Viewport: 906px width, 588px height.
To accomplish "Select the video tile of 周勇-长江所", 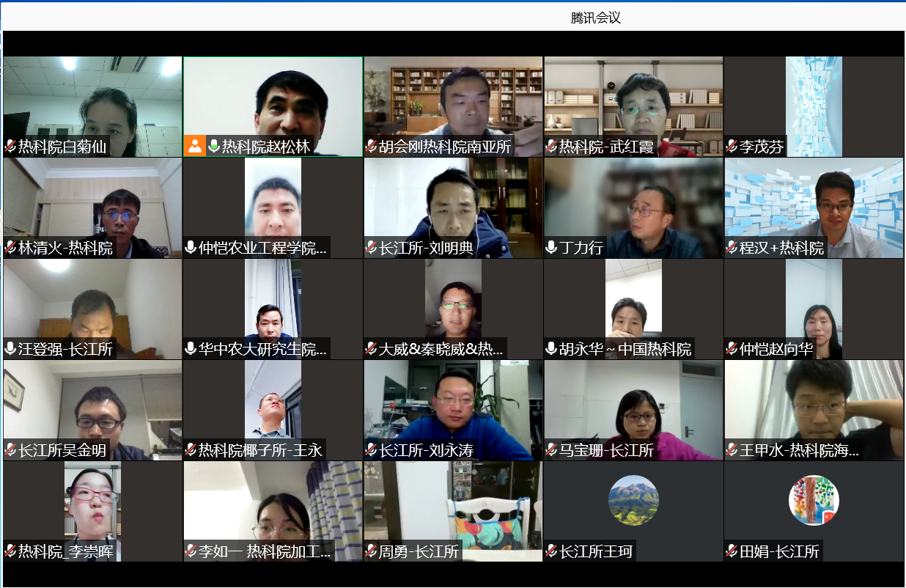I will tap(453, 511).
